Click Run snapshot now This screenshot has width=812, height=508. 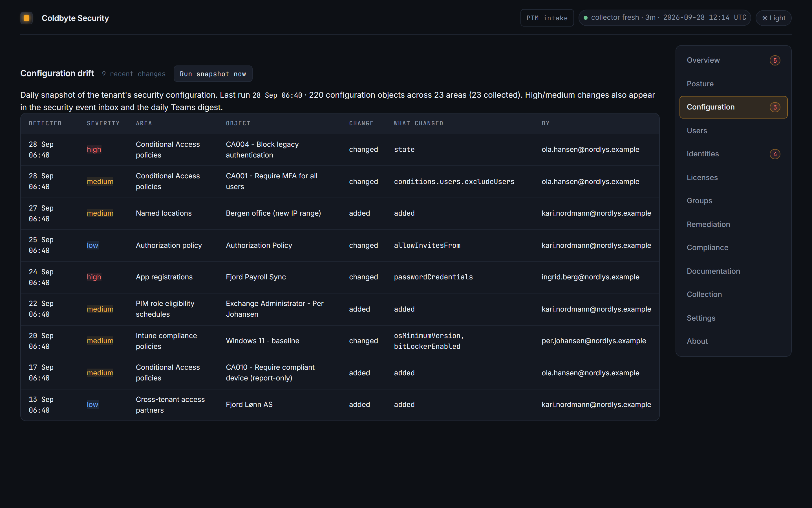(x=213, y=74)
